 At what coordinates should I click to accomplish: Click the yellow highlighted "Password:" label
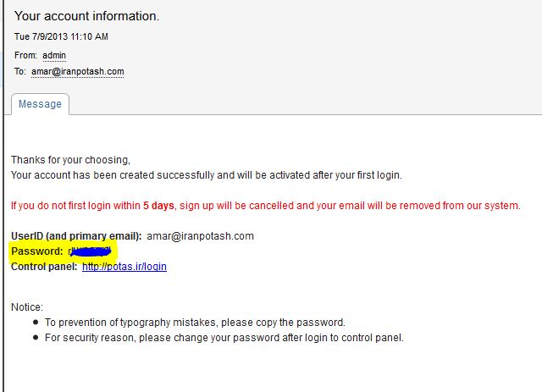(36, 251)
